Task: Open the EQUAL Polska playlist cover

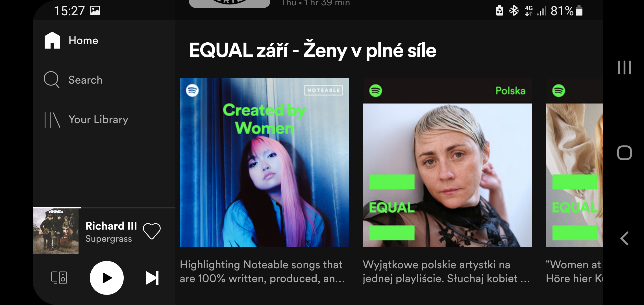Action: point(447,162)
